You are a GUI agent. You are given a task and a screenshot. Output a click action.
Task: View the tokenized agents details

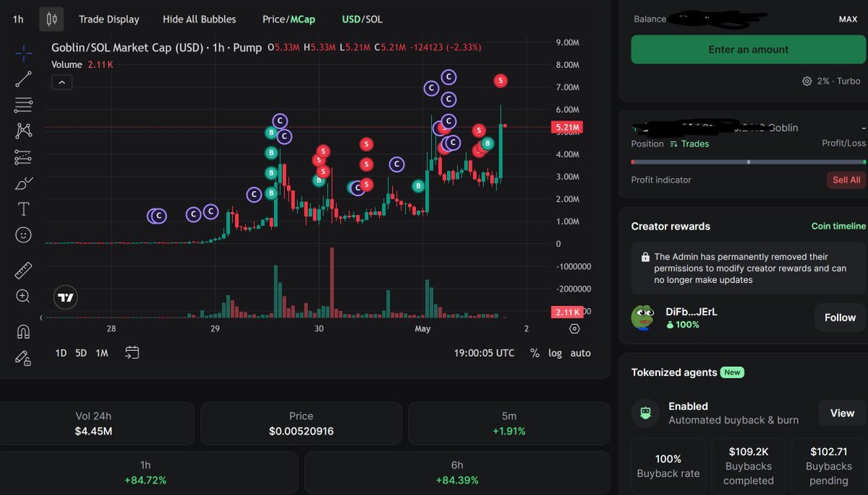tap(842, 413)
